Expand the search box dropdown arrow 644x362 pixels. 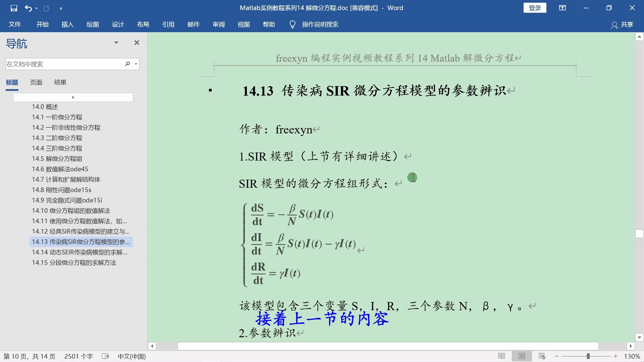(136, 64)
